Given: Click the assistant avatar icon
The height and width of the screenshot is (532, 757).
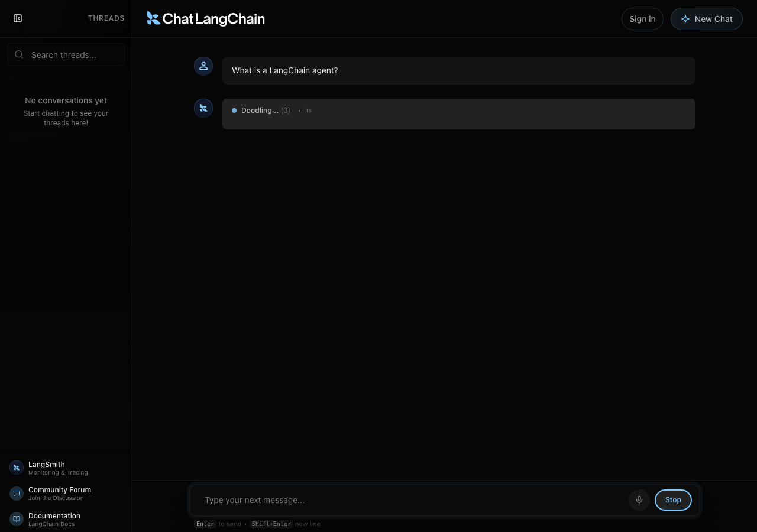Looking at the screenshot, I should 203,108.
